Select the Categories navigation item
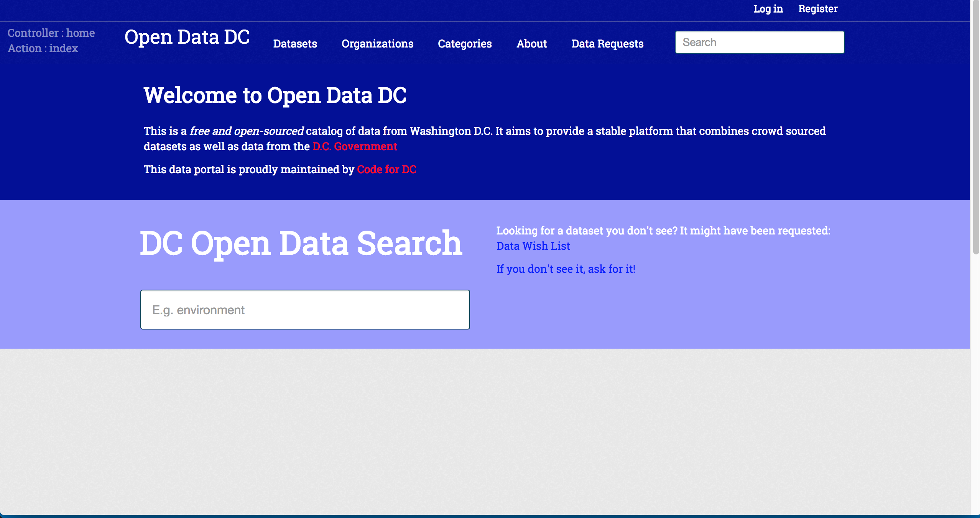The height and width of the screenshot is (518, 980). click(x=465, y=44)
